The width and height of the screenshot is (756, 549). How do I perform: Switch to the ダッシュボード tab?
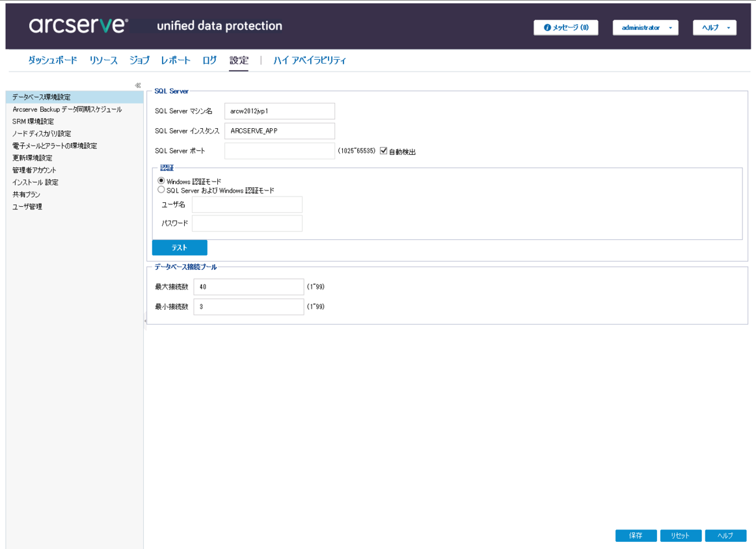[52, 60]
